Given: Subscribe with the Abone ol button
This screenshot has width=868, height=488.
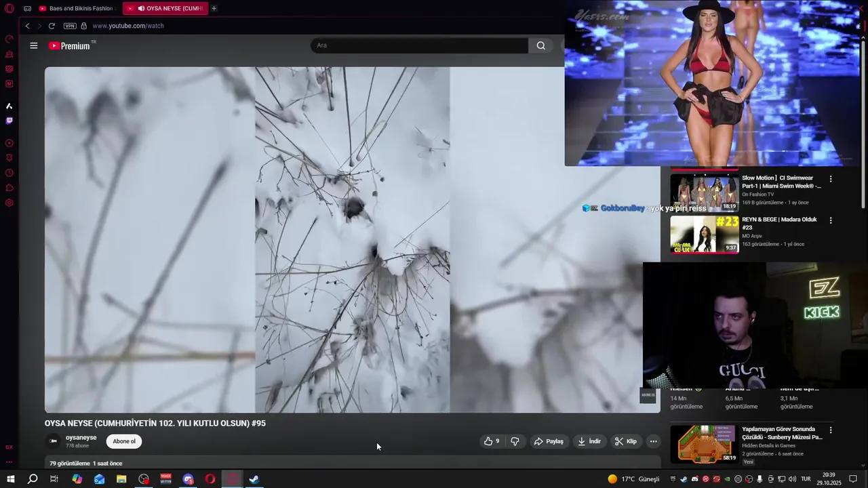Looking at the screenshot, I should [x=124, y=441].
